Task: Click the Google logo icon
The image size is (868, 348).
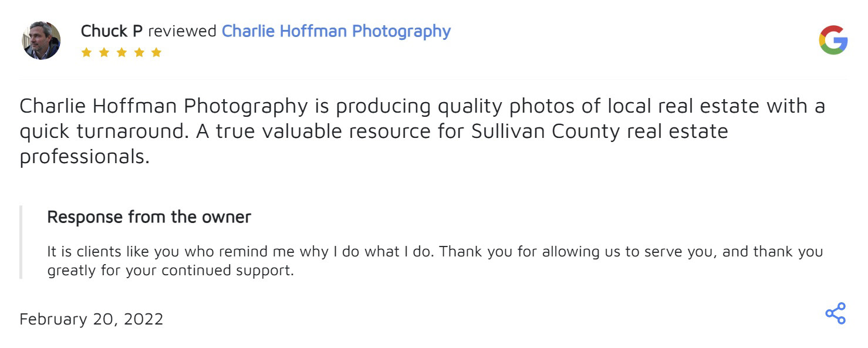Action: [x=833, y=40]
